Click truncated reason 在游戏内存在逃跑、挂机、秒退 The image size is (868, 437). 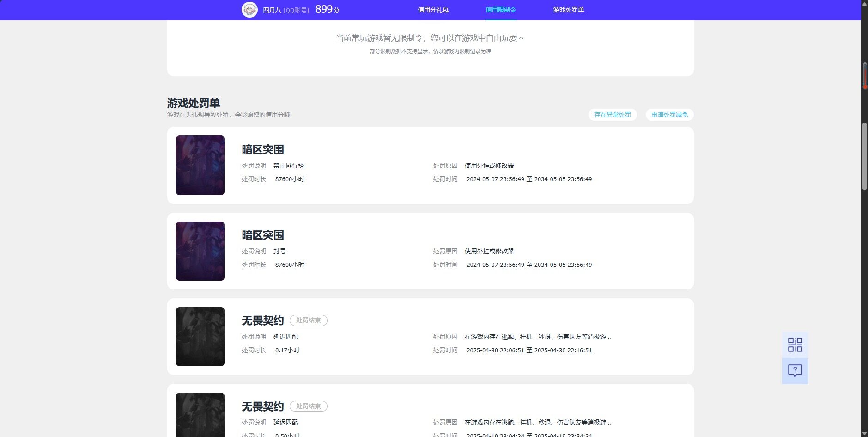pos(538,337)
